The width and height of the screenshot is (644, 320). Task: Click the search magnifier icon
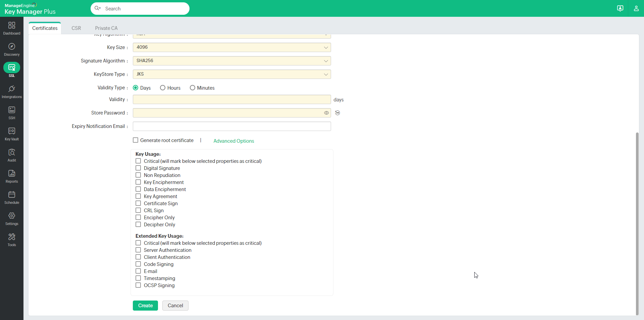(x=97, y=8)
